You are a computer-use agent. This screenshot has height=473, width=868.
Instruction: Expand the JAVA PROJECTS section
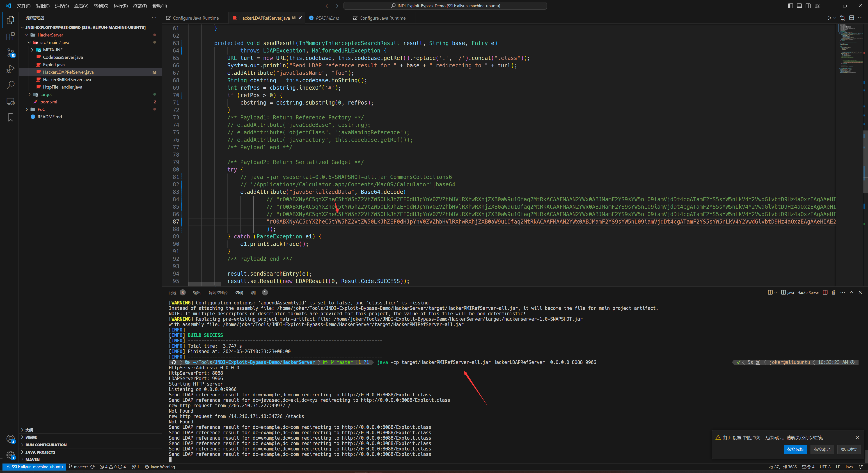coord(40,452)
